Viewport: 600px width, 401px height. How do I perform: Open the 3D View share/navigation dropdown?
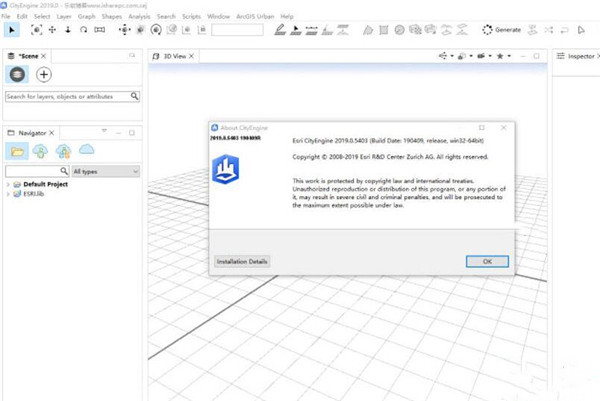[x=446, y=56]
